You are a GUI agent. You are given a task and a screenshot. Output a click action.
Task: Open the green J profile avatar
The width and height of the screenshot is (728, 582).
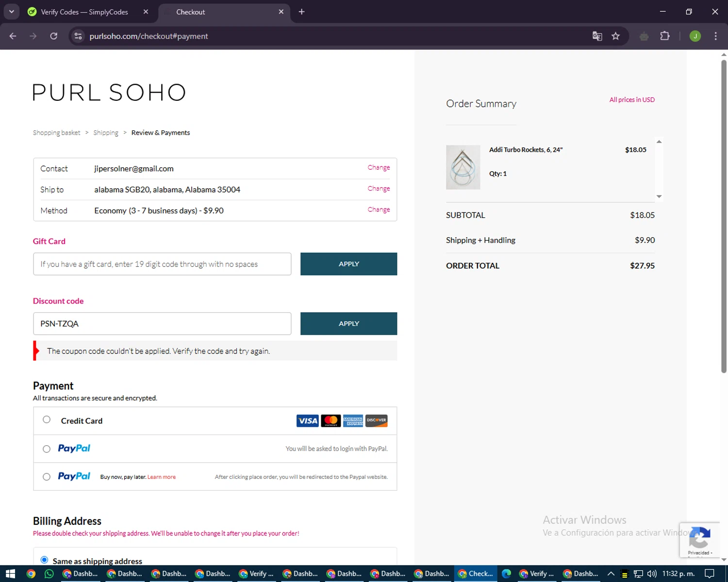[695, 36]
